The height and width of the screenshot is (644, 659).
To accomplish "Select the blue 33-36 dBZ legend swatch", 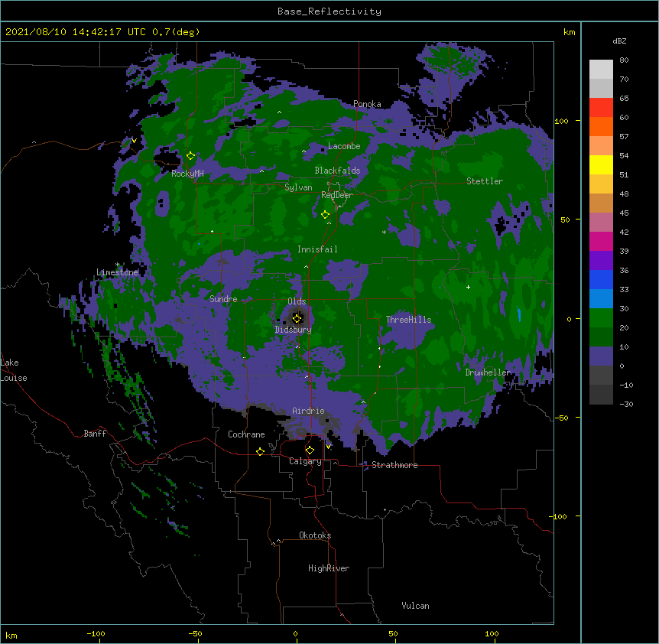I will [601, 279].
